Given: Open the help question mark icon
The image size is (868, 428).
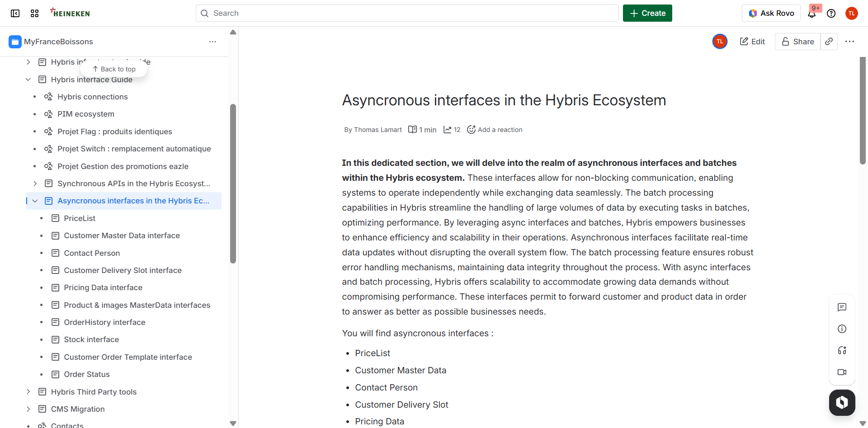Looking at the screenshot, I should tap(831, 13).
